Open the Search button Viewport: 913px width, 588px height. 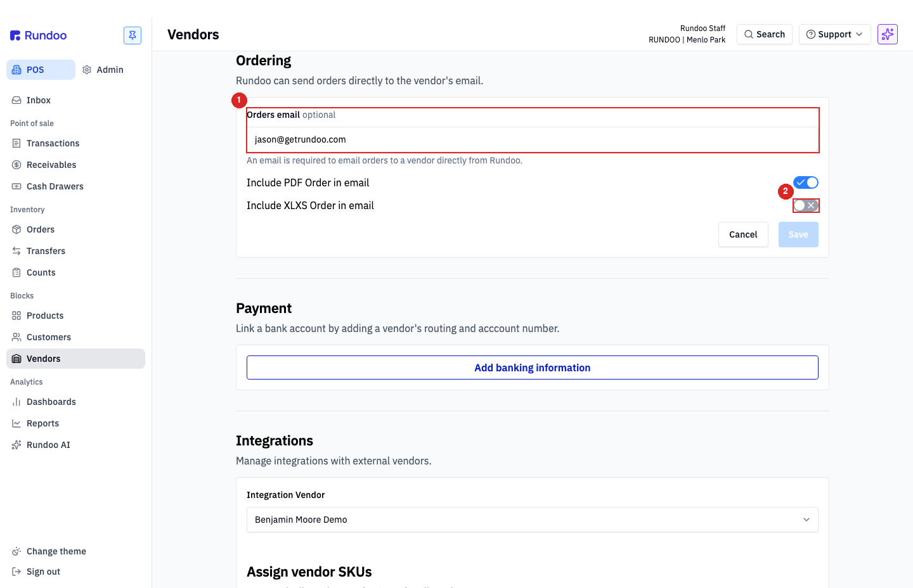(x=765, y=34)
